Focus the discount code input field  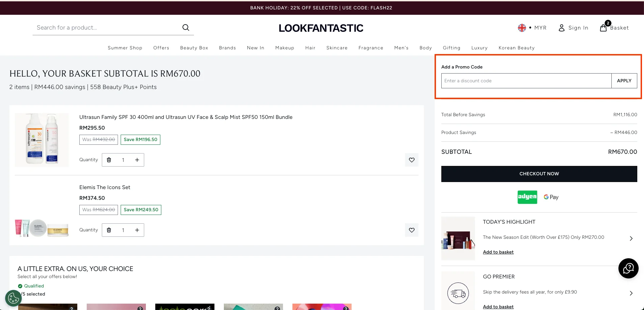526,81
